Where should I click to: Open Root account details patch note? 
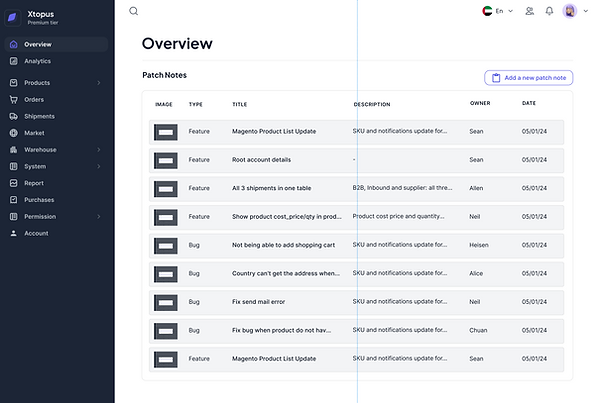[x=261, y=160]
